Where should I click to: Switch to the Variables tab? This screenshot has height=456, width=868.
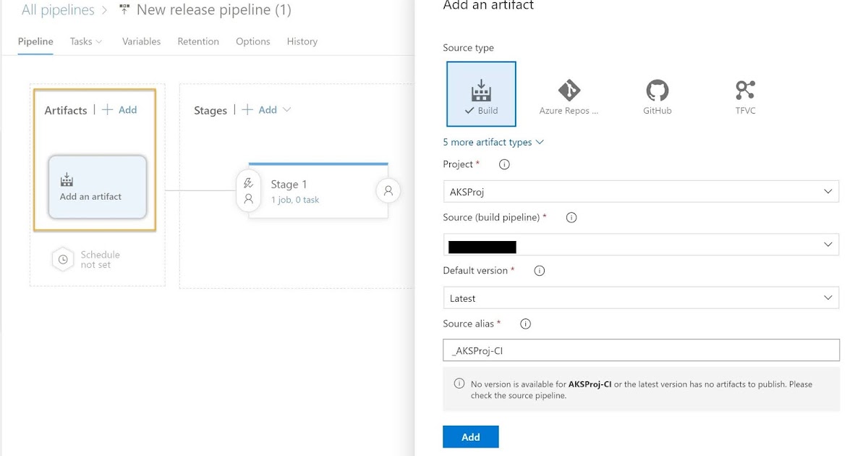140,41
